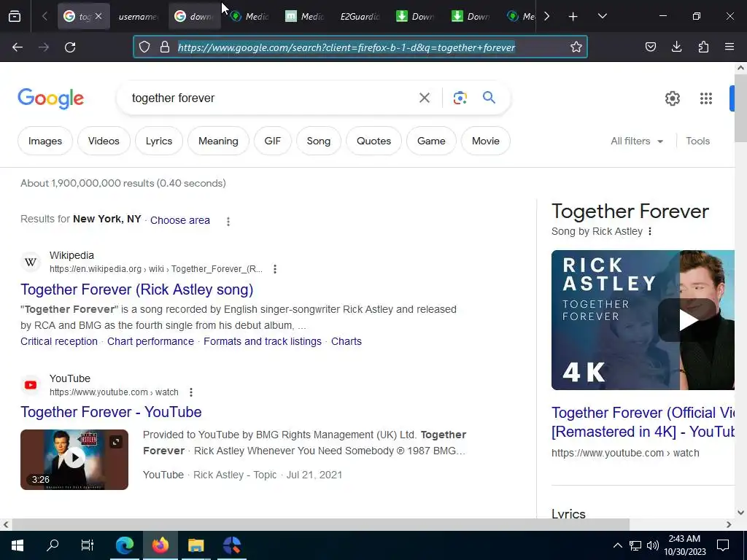Image resolution: width=747 pixels, height=560 pixels.
Task: Save page to Pocket
Action: pyautogui.click(x=650, y=47)
